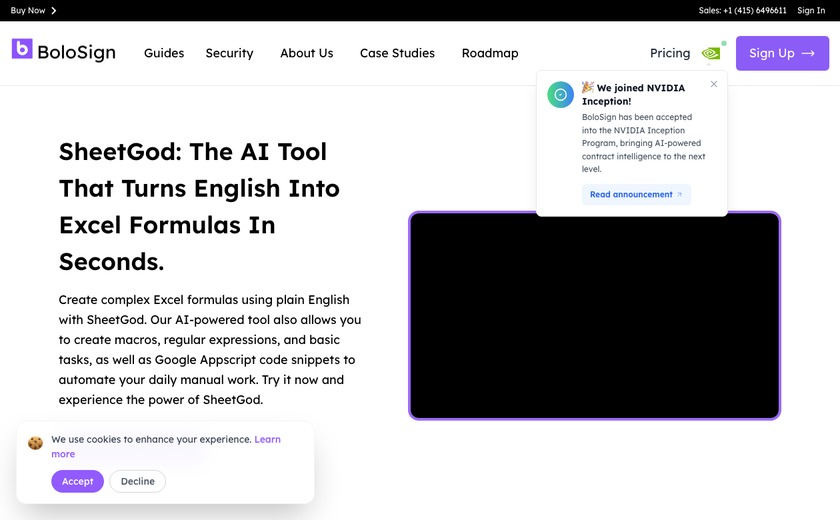Click the Sales phone number
Screen dimensions: 840x520
(742, 10)
